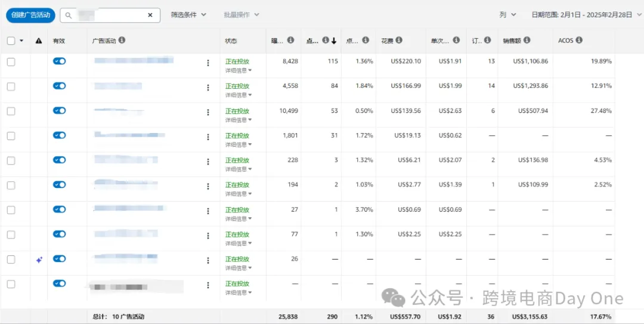644x324 pixels.
Task: Click the Create Campaign (创建广告活动) button
Action: point(30,15)
